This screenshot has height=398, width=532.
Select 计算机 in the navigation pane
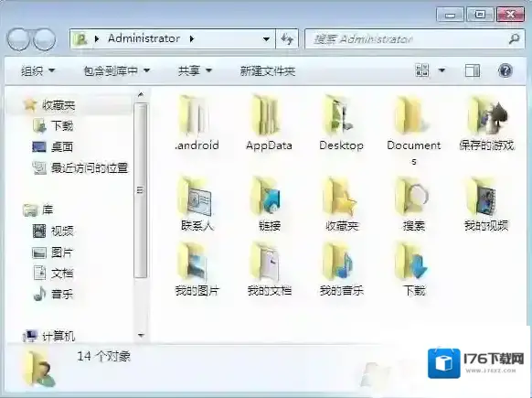click(48, 336)
